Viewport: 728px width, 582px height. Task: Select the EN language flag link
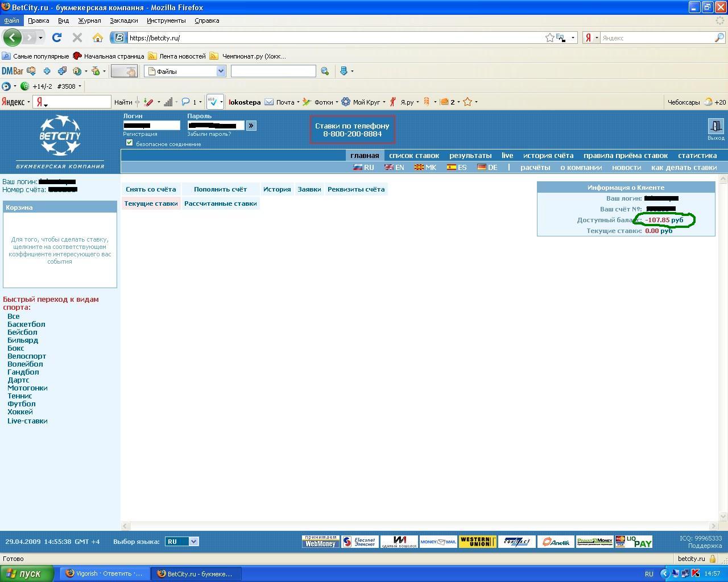click(394, 168)
